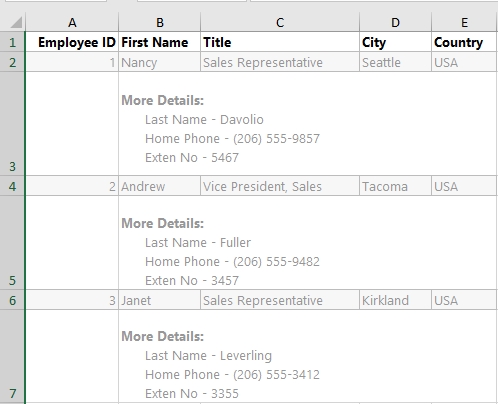The width and height of the screenshot is (498, 404).
Task: Click the Country header cell
Action: [464, 42]
